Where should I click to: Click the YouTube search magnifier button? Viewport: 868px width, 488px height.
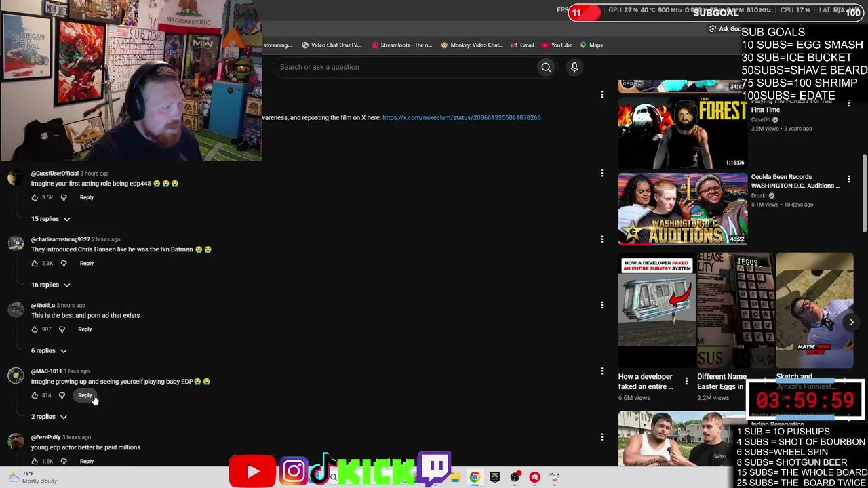pyautogui.click(x=546, y=67)
